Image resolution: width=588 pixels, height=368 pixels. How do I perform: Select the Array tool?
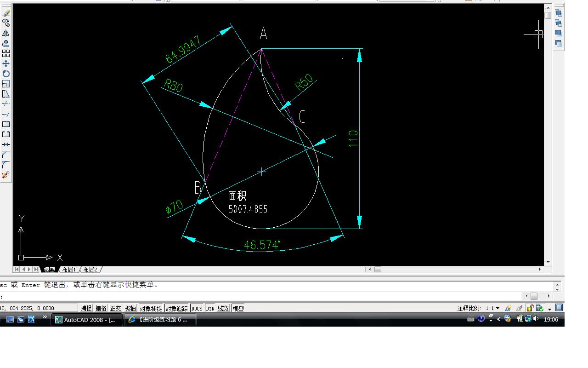pyautogui.click(x=6, y=53)
